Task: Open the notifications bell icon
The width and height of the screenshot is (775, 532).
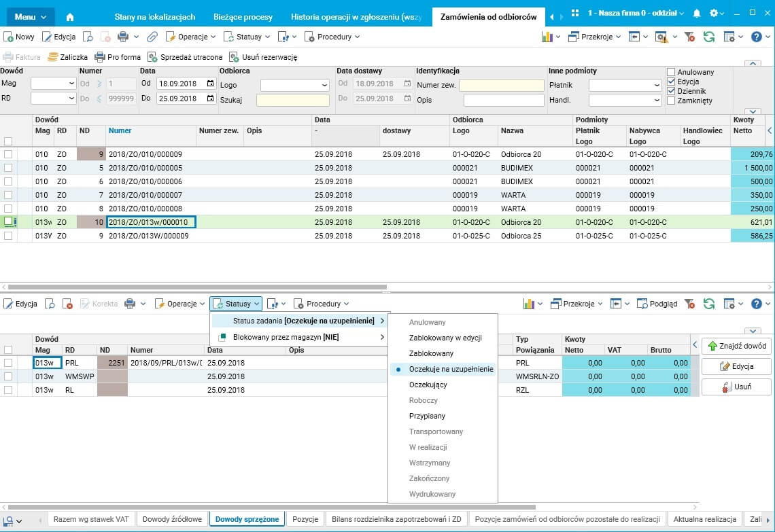Action: pos(697,14)
